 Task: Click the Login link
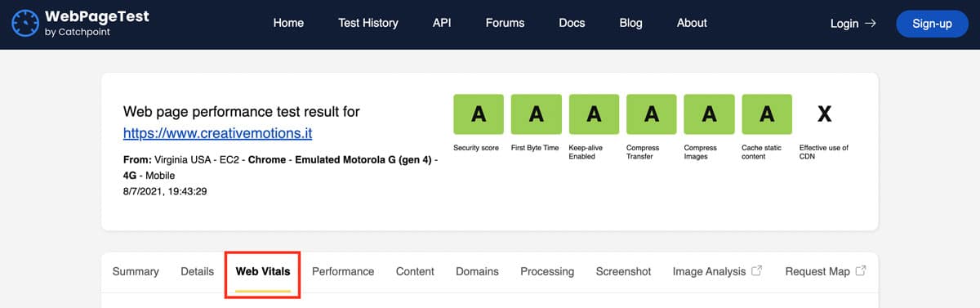tap(853, 24)
